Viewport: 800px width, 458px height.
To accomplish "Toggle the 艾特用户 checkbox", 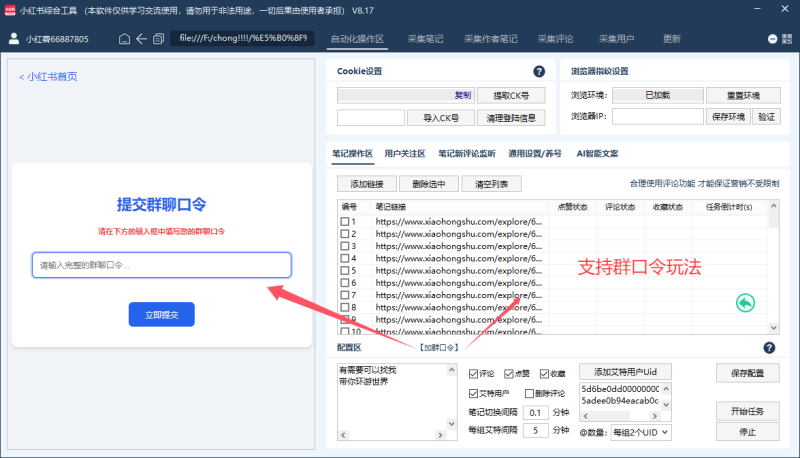I will pyautogui.click(x=473, y=393).
